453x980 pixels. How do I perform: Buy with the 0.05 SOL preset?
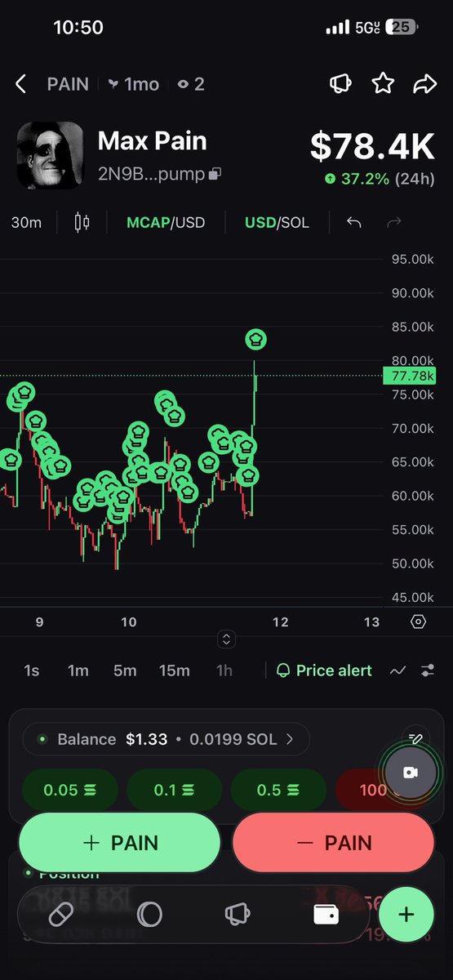[x=69, y=791]
